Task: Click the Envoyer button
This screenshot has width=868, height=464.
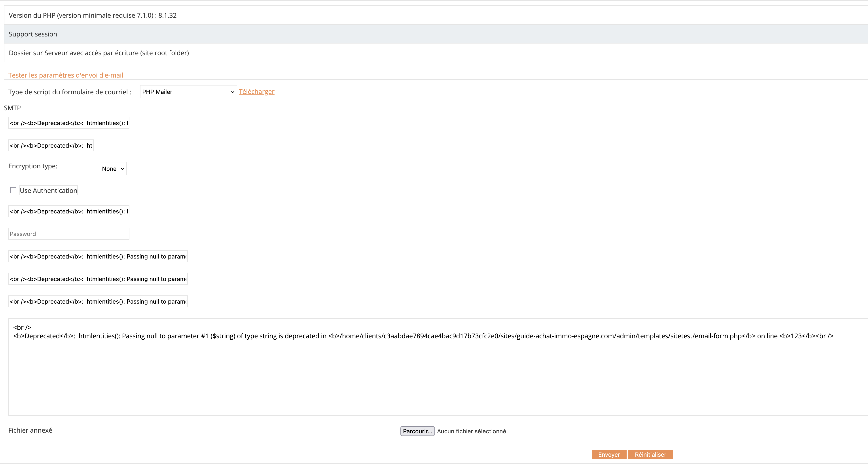Action: 609,454
